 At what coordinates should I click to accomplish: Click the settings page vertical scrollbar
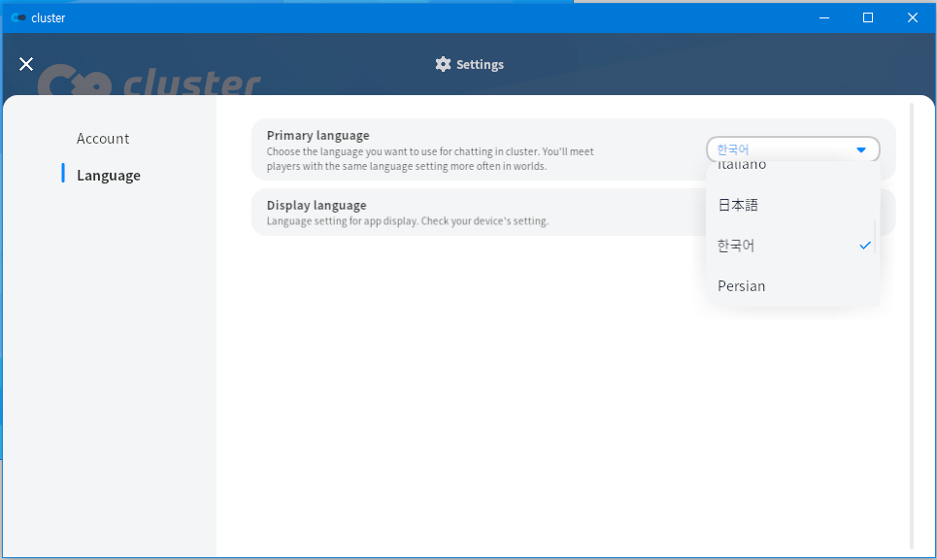click(x=912, y=326)
